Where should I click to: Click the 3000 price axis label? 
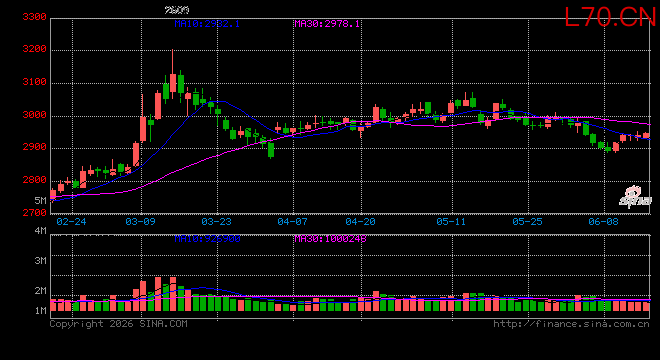[34, 115]
